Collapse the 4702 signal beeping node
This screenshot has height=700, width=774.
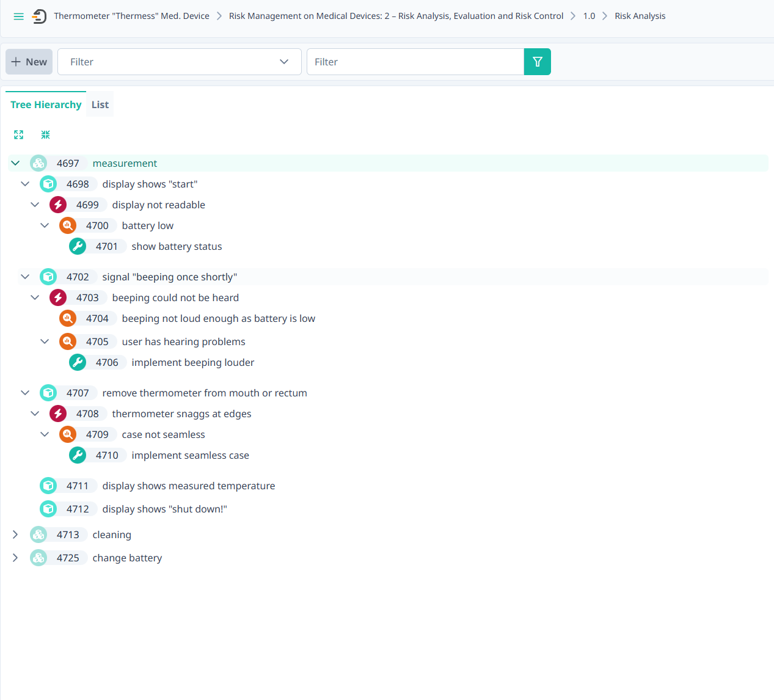tap(25, 277)
